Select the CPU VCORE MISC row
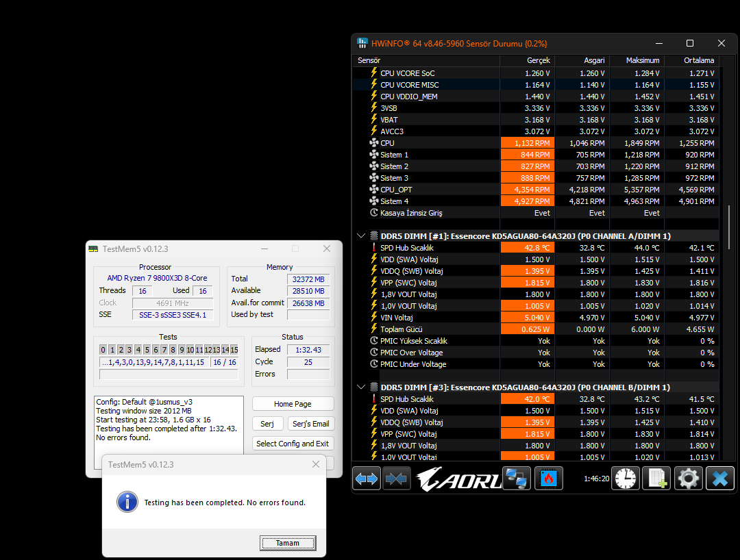The width and height of the screenshot is (740, 560). click(x=536, y=85)
